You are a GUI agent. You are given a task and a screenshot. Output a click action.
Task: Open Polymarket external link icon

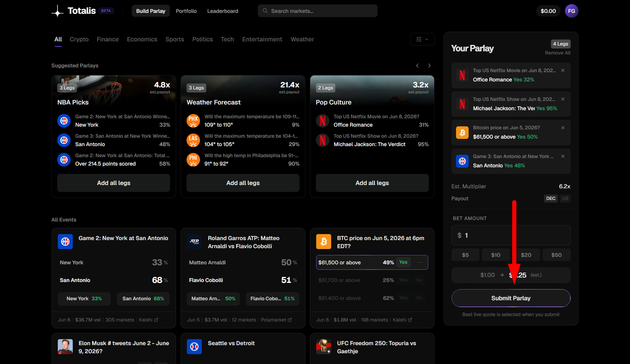[x=290, y=320]
